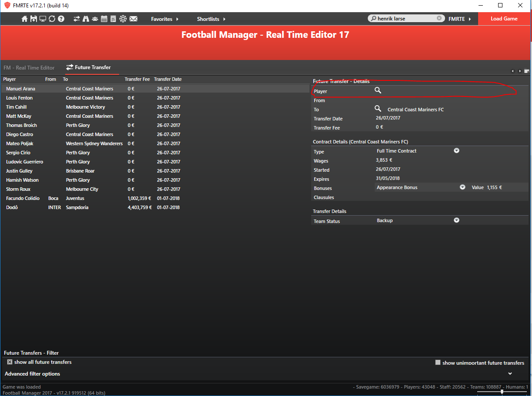Select the Justin Gulley transfer row
532x396 pixels.
coord(155,171)
